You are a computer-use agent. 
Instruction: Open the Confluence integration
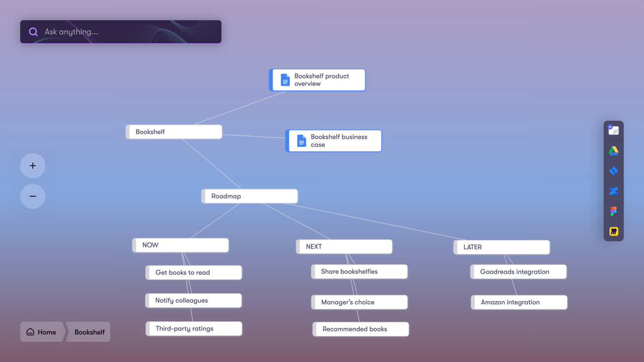(x=613, y=191)
